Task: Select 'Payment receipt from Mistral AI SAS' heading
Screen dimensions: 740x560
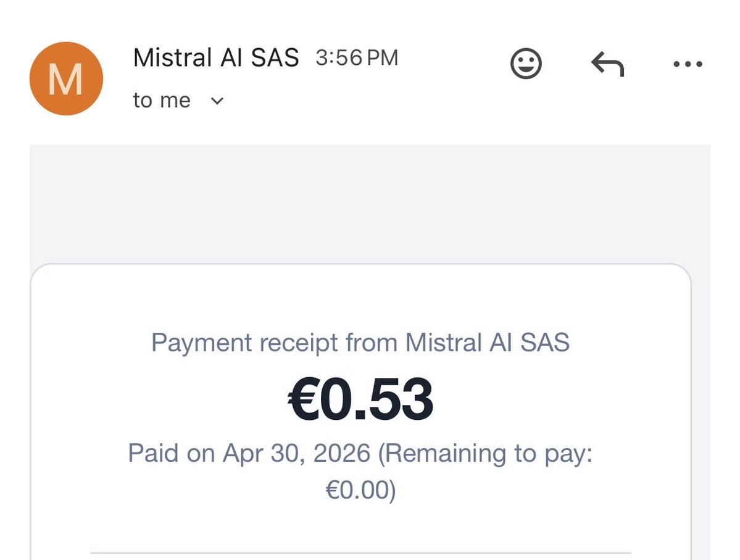Action: 360,342
